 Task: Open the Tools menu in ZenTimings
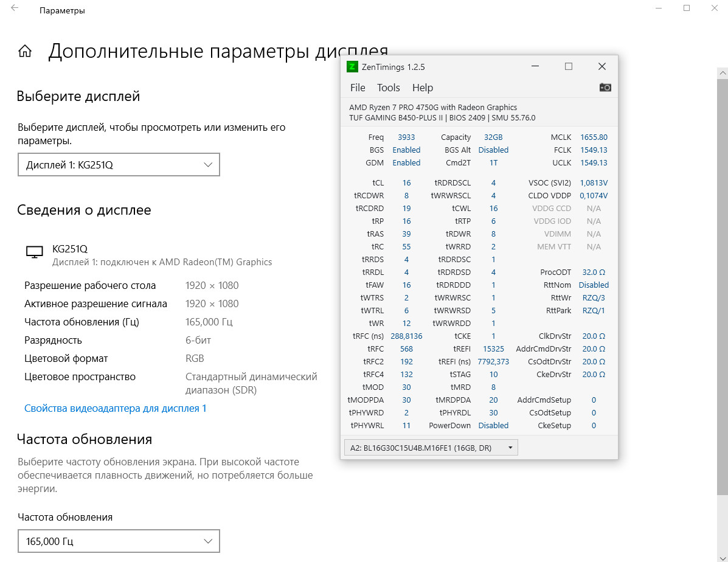point(388,88)
